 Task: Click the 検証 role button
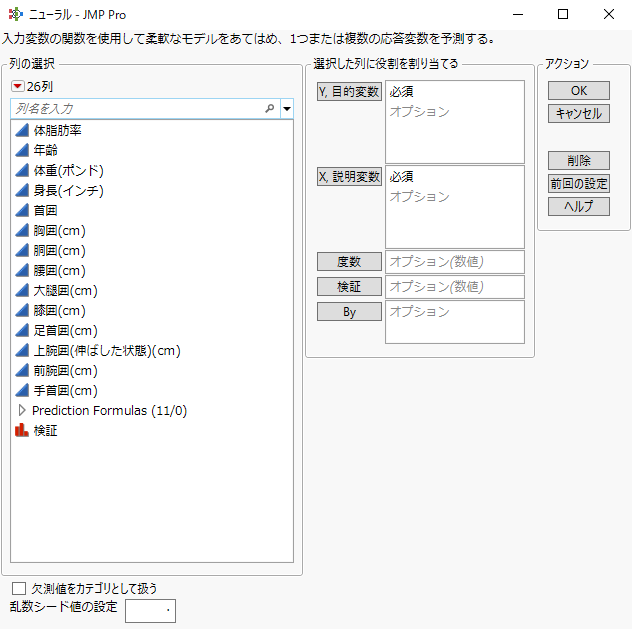pyautogui.click(x=349, y=286)
